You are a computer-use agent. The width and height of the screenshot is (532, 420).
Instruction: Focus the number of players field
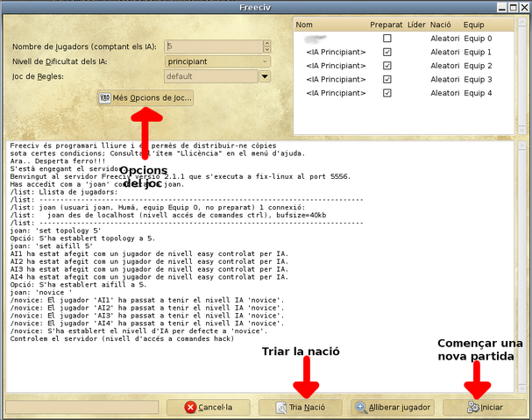click(x=214, y=46)
